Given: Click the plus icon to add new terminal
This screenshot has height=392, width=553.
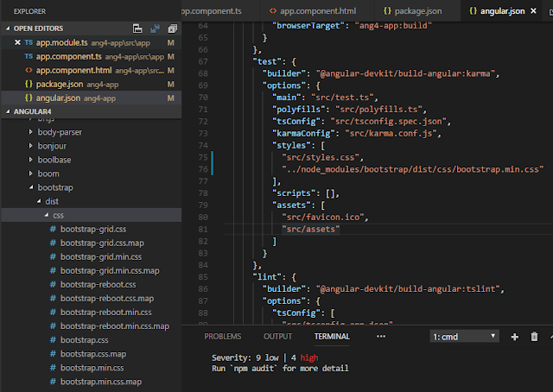Looking at the screenshot, I should pyautogui.click(x=515, y=337).
